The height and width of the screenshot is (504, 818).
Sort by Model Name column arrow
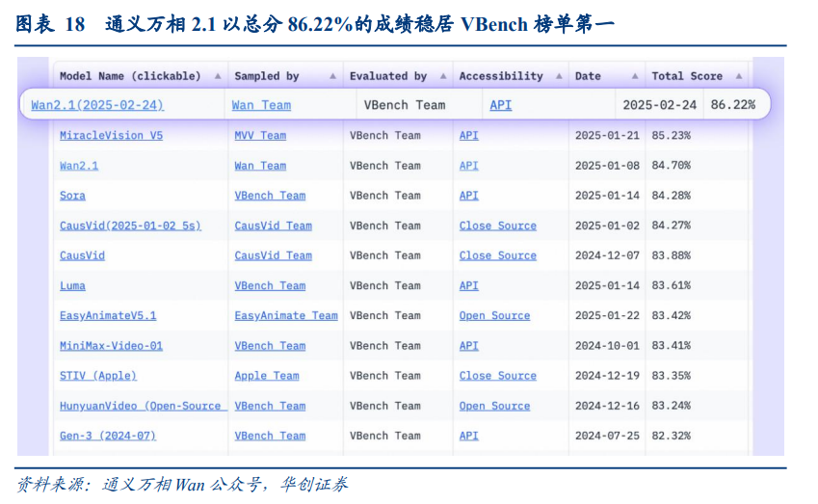click(x=218, y=76)
